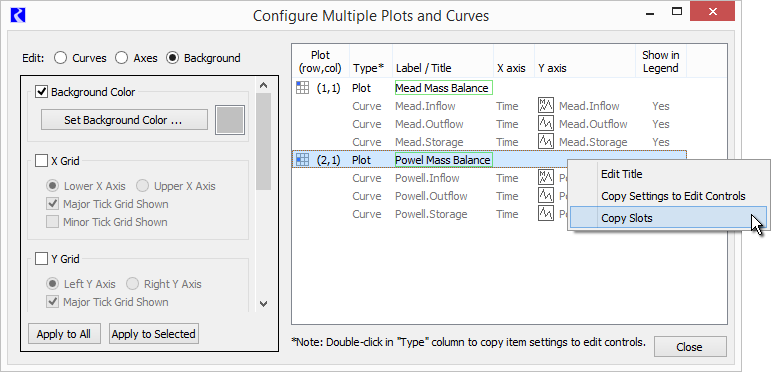Toggle X Grid Major Tick Grid Shown checkbox
Screen dimensions: 771x372
pyautogui.click(x=52, y=204)
